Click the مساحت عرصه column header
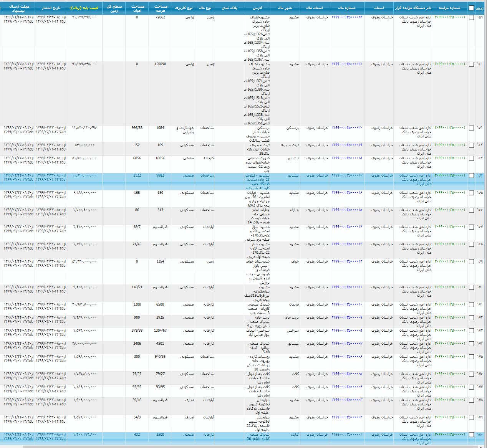 (161, 8)
